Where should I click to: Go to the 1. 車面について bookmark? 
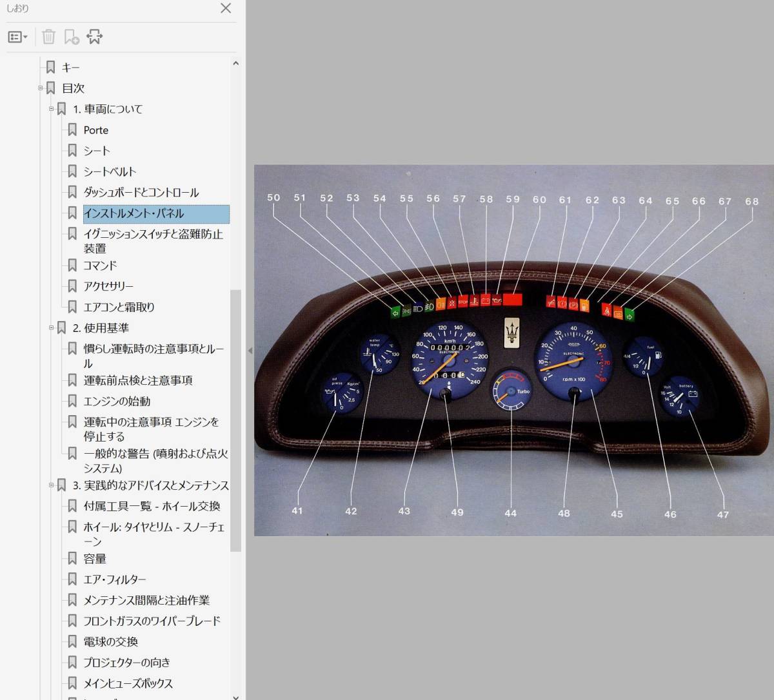[108, 109]
